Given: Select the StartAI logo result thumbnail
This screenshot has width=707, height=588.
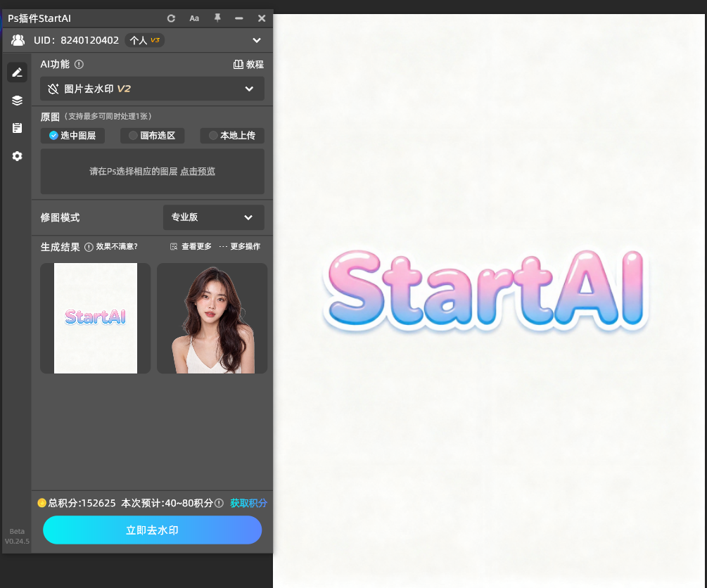Looking at the screenshot, I should pyautogui.click(x=95, y=319).
